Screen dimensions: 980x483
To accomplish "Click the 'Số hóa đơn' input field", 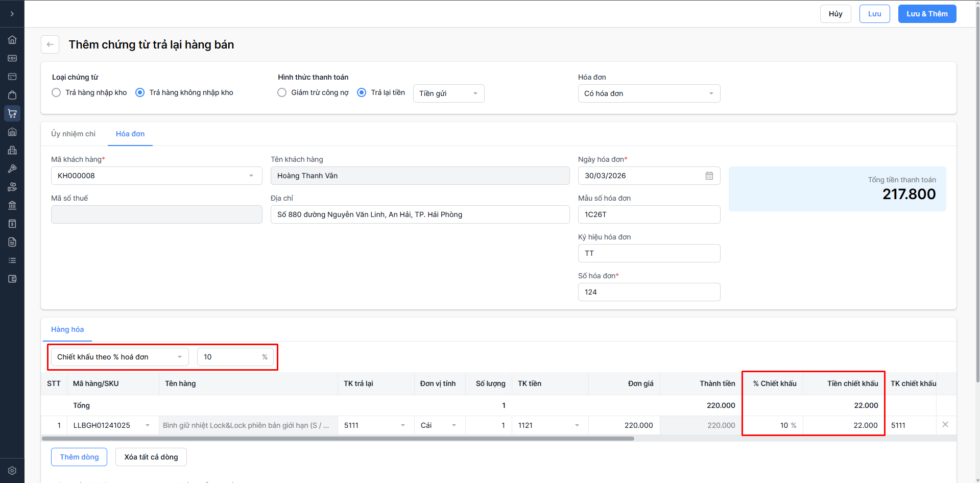I will point(649,292).
